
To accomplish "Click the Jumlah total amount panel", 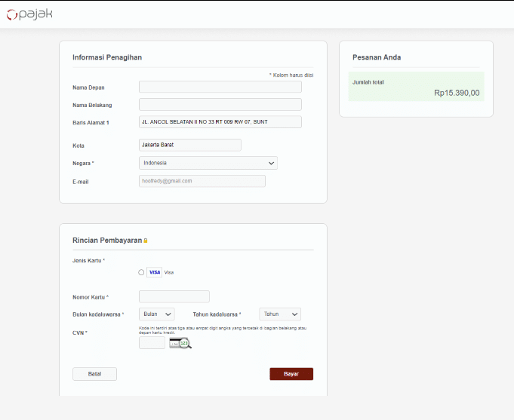I will coord(416,87).
